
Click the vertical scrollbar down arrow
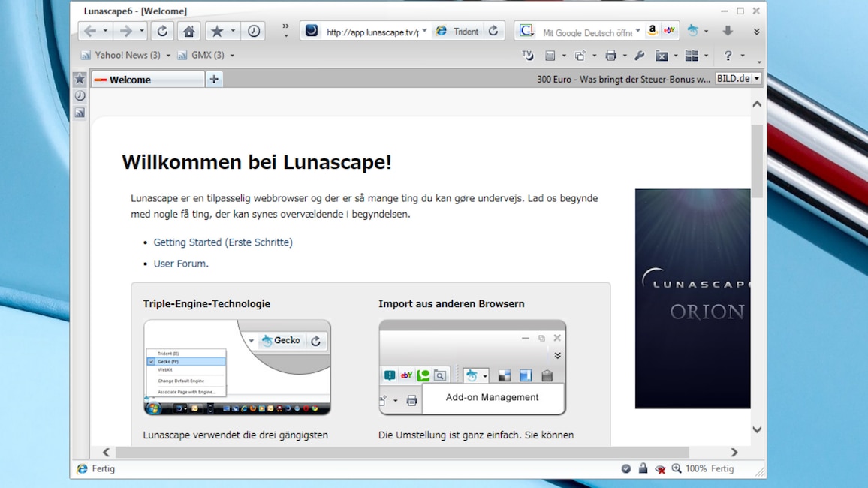coord(758,429)
